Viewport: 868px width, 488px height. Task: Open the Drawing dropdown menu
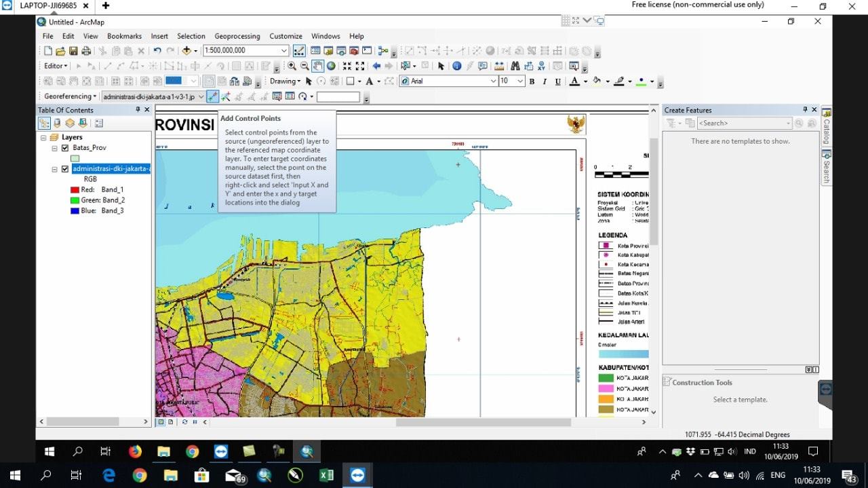(x=285, y=81)
